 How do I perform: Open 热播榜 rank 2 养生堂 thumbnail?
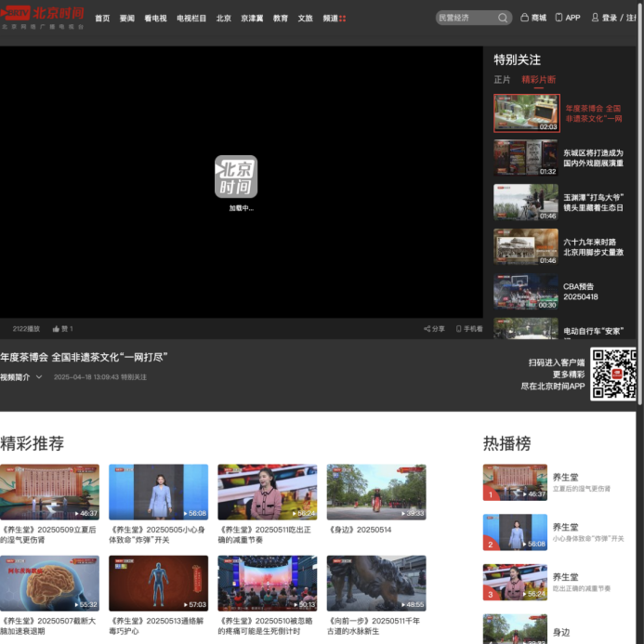(515, 532)
